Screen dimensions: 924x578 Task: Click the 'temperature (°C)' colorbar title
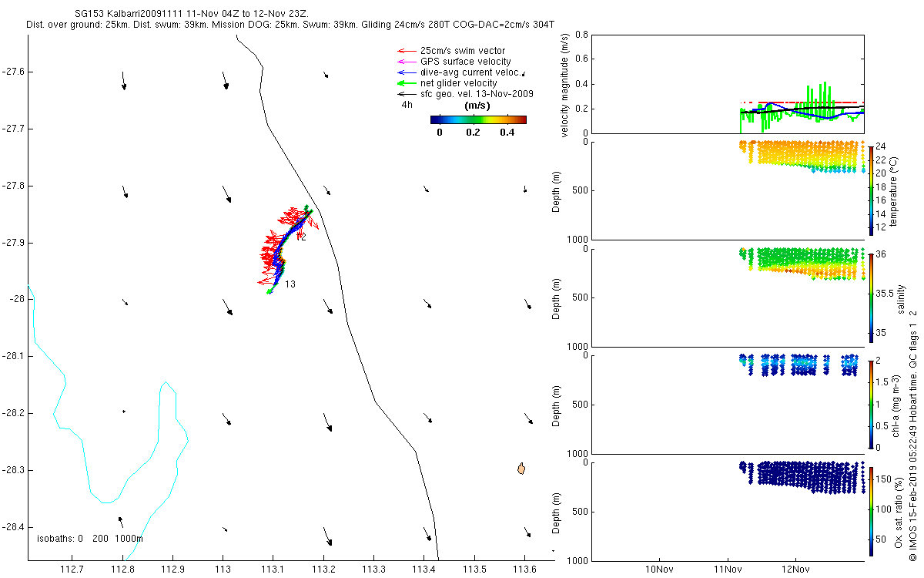coord(894,190)
